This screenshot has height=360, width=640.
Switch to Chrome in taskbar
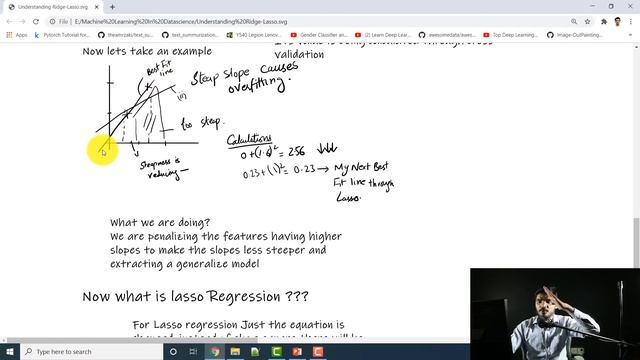click(214, 351)
